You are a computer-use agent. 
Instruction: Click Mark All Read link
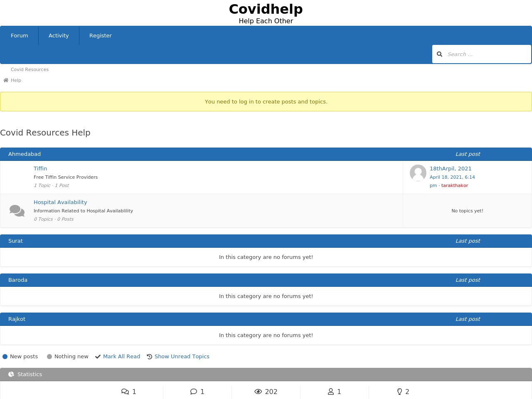click(x=121, y=357)
